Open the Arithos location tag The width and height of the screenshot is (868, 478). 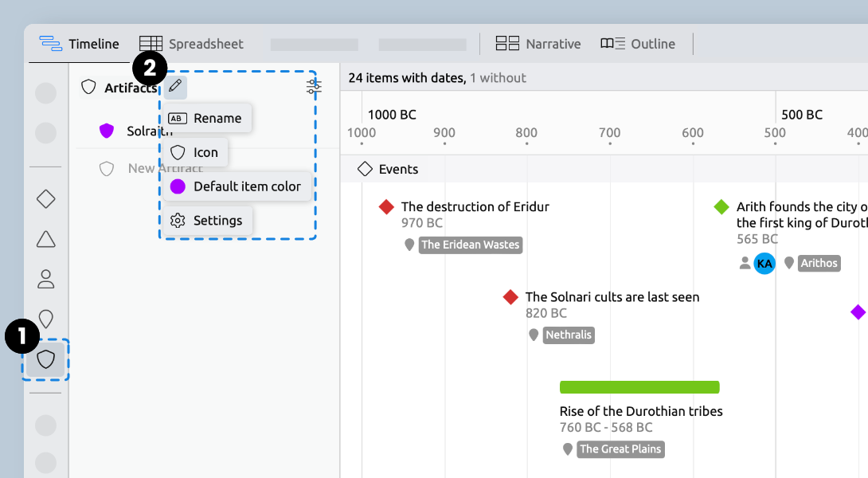[x=819, y=263]
